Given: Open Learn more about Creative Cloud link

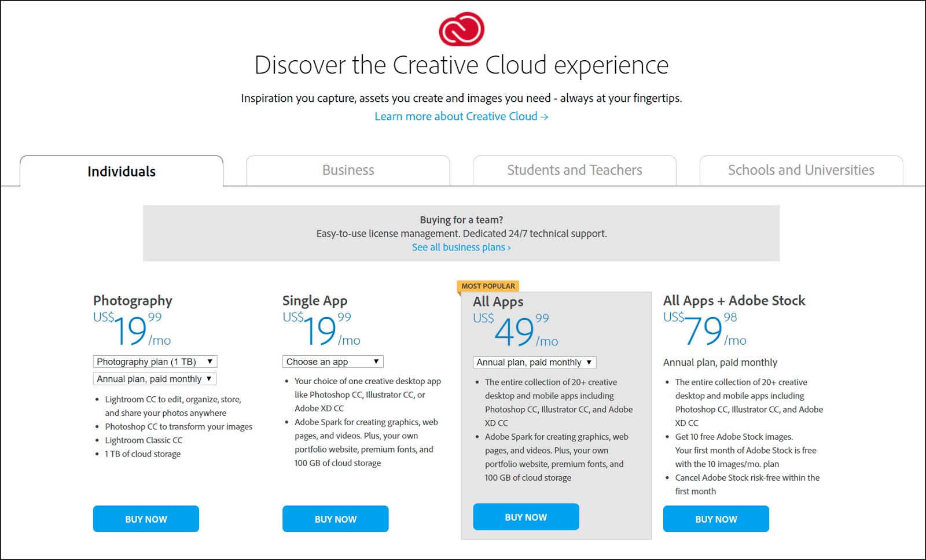Looking at the screenshot, I should [461, 116].
